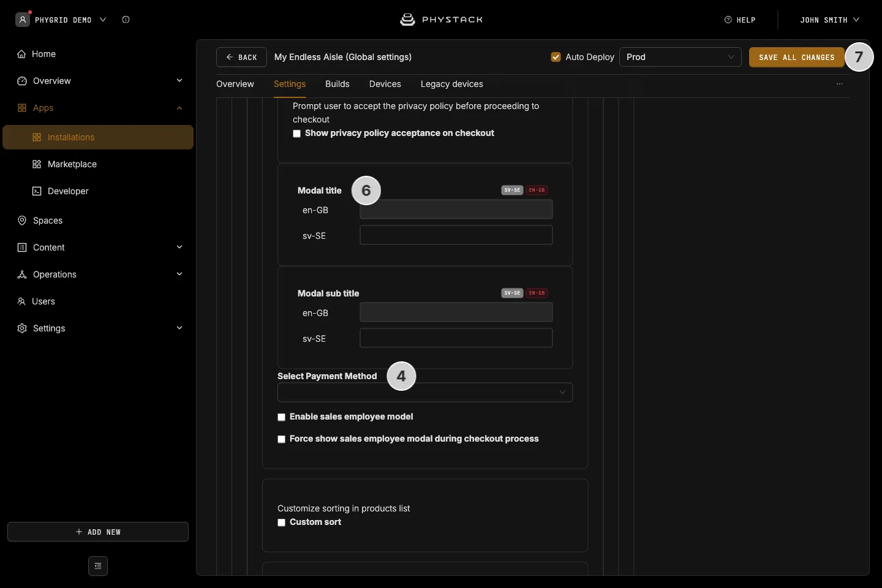882x588 pixels.
Task: Switch to the Overview tab
Action: 235,84
